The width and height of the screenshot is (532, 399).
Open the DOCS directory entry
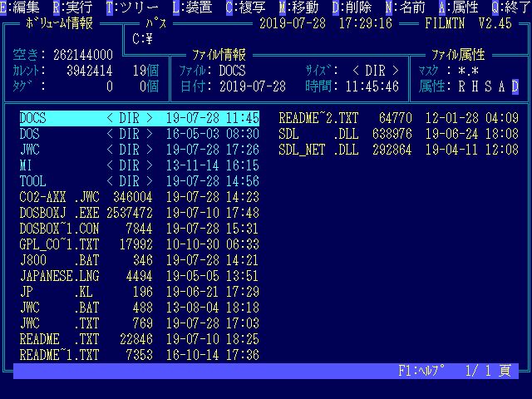click(33, 118)
